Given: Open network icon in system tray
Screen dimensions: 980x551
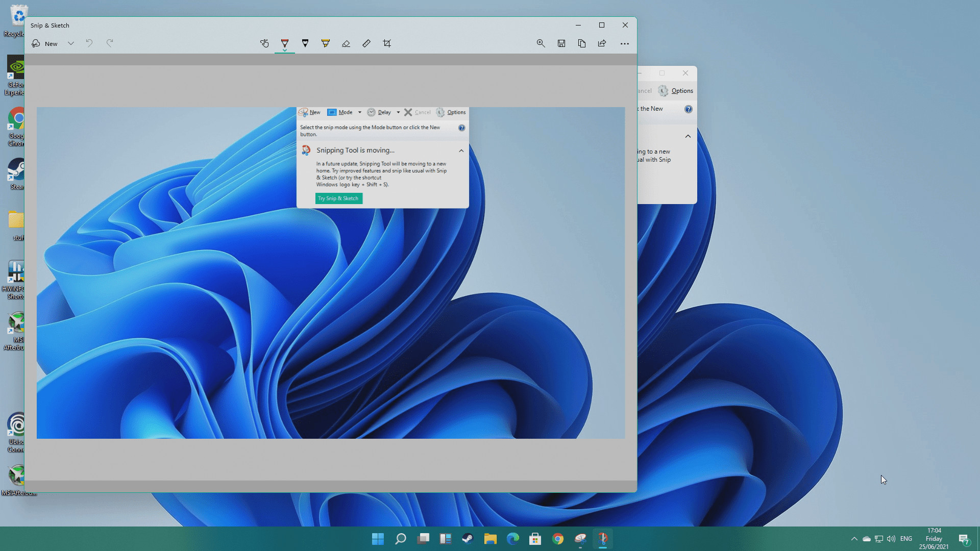Looking at the screenshot, I should tap(879, 539).
